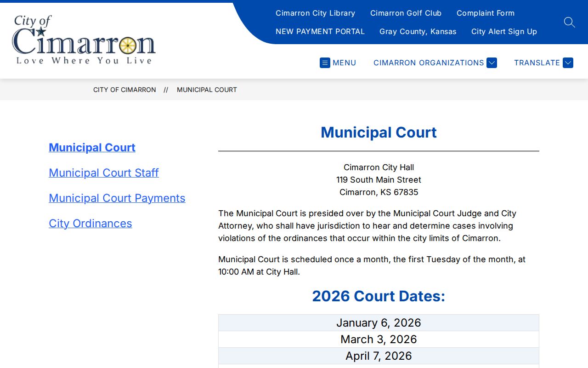The height and width of the screenshot is (368, 588).
Task: Open Municipal Court Payments sidebar link
Action: (x=117, y=198)
